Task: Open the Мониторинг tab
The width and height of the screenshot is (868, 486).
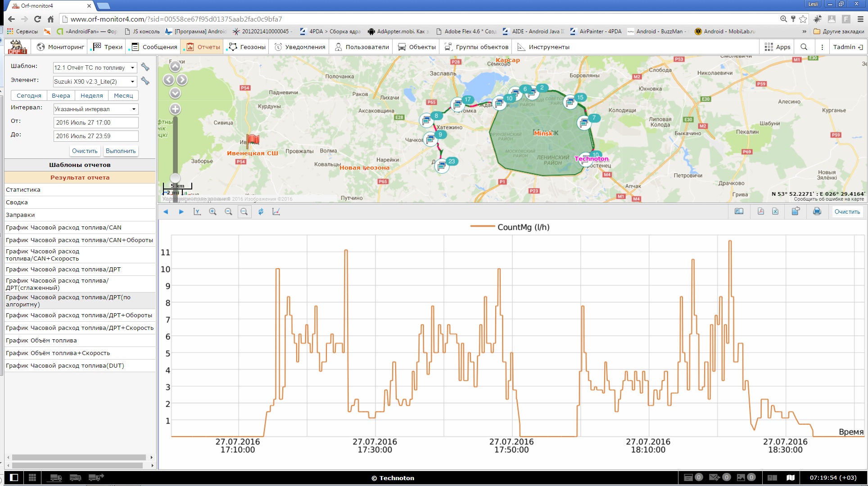Action: click(60, 47)
